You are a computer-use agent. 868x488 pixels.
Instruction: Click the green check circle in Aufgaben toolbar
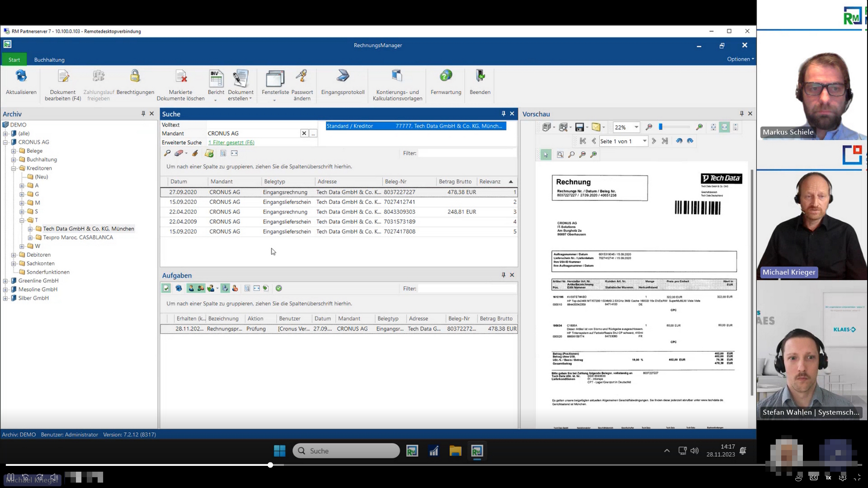(x=279, y=288)
